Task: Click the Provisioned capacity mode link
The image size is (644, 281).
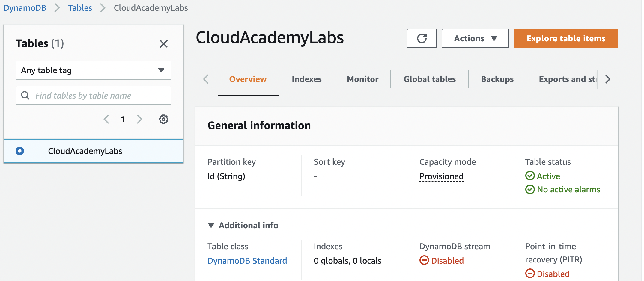Action: pyautogui.click(x=441, y=176)
